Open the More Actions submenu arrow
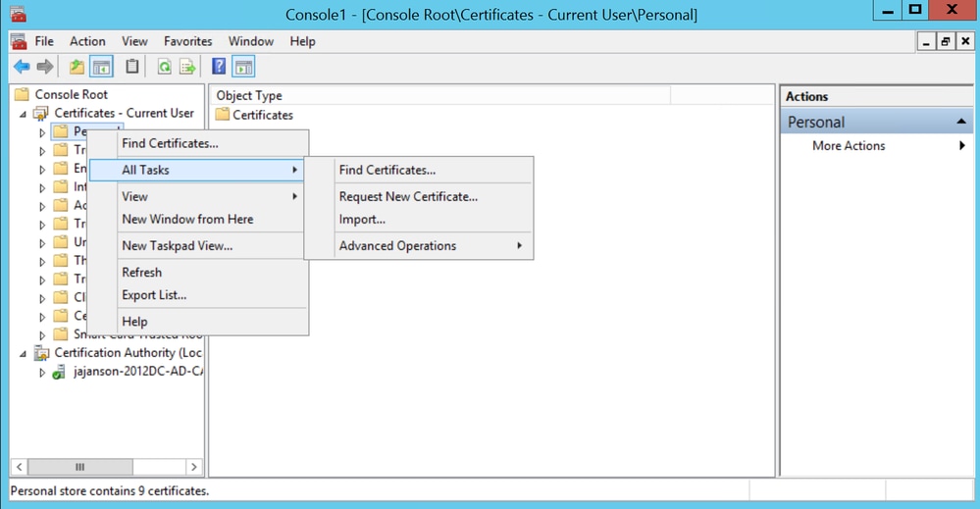Viewport: 980px width, 509px height. point(962,145)
